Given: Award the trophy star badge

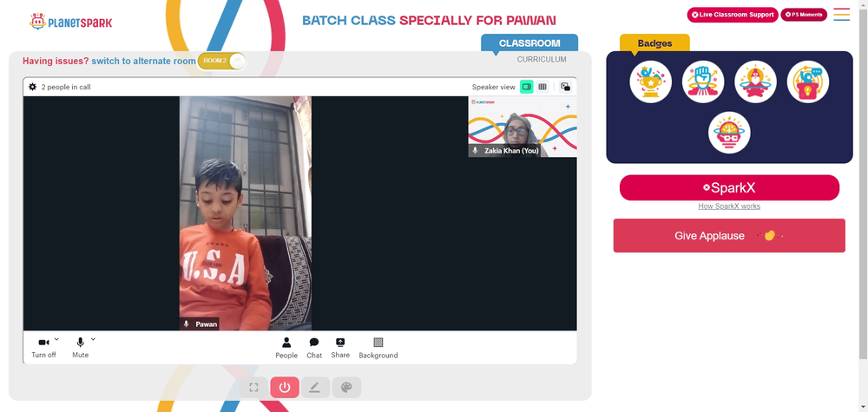Looking at the screenshot, I should pos(650,82).
